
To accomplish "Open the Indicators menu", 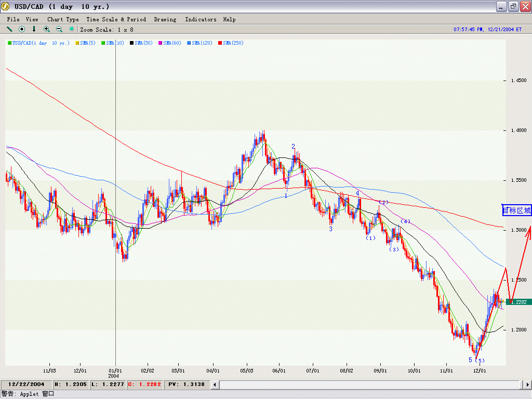I will (x=201, y=19).
